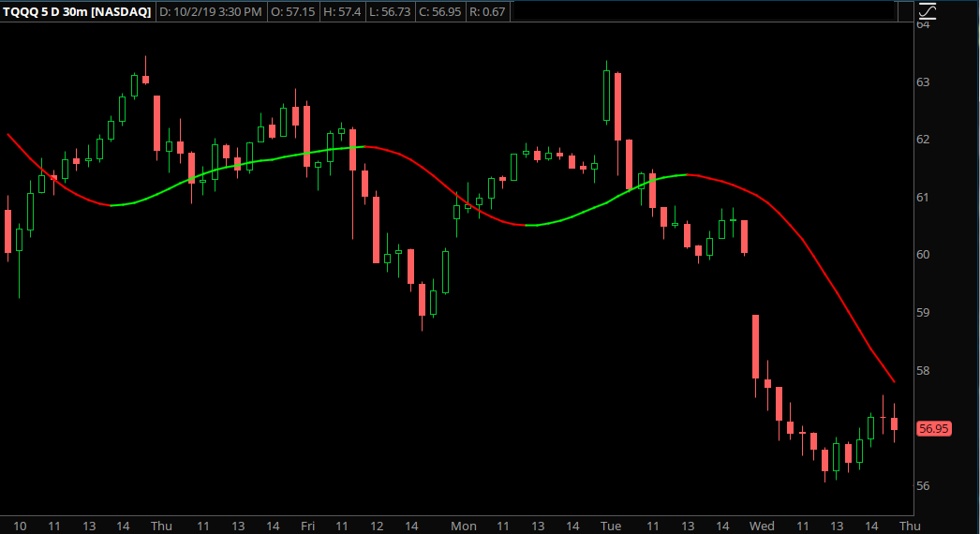
Task: Click the 63 level on price axis
Action: pyautogui.click(x=923, y=82)
